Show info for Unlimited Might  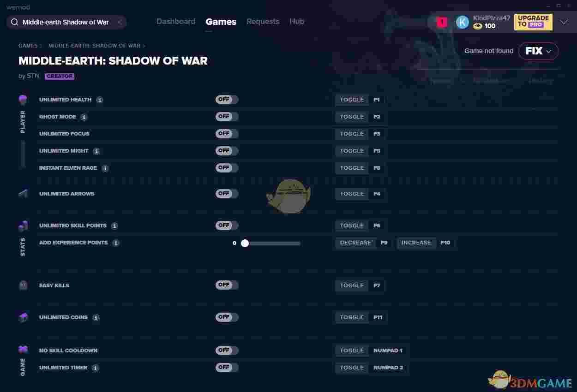tap(96, 151)
